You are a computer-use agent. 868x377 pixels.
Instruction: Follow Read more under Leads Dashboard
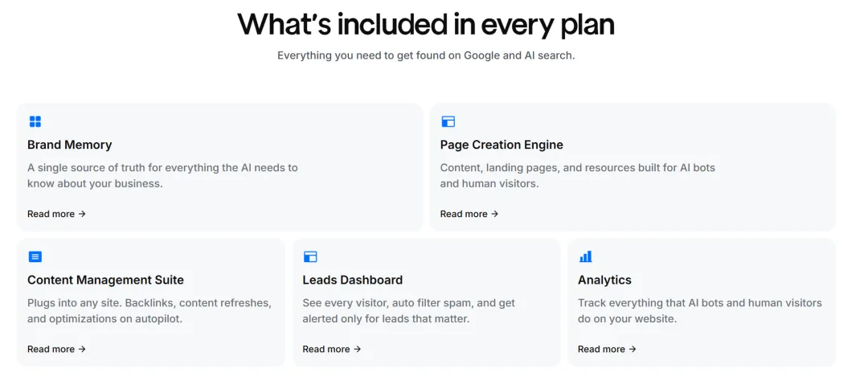(x=331, y=349)
